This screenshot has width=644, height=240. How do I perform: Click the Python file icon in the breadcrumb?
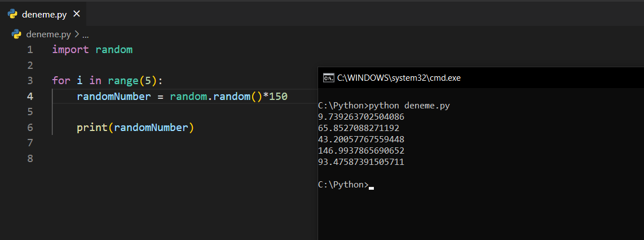pyautogui.click(x=16, y=34)
